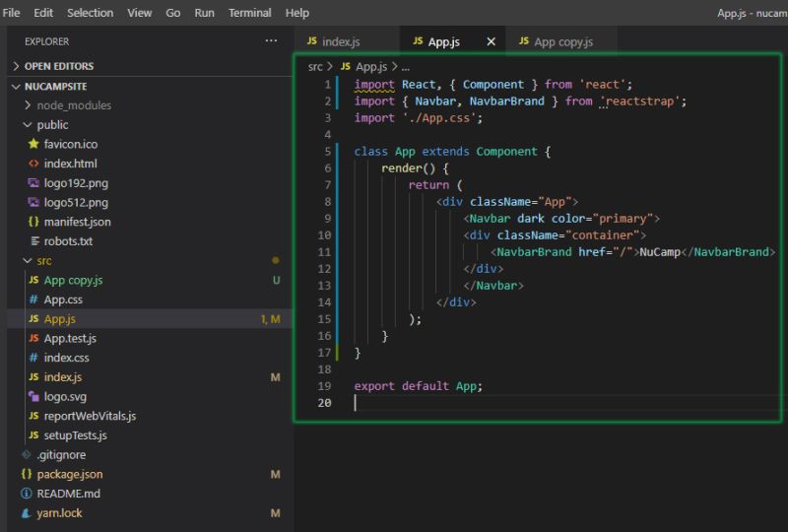Switch to the index.js editor tab
788x532 pixels.
point(347,41)
